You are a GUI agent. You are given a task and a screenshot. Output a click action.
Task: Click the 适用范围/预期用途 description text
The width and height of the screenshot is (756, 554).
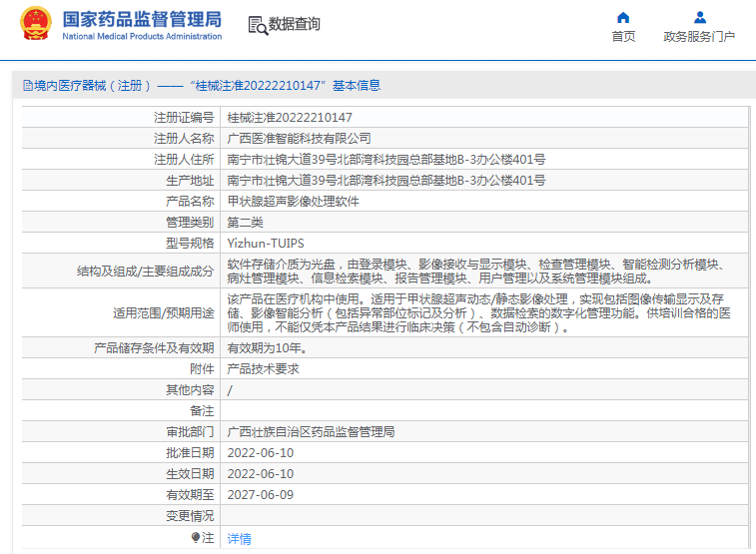coord(478,313)
